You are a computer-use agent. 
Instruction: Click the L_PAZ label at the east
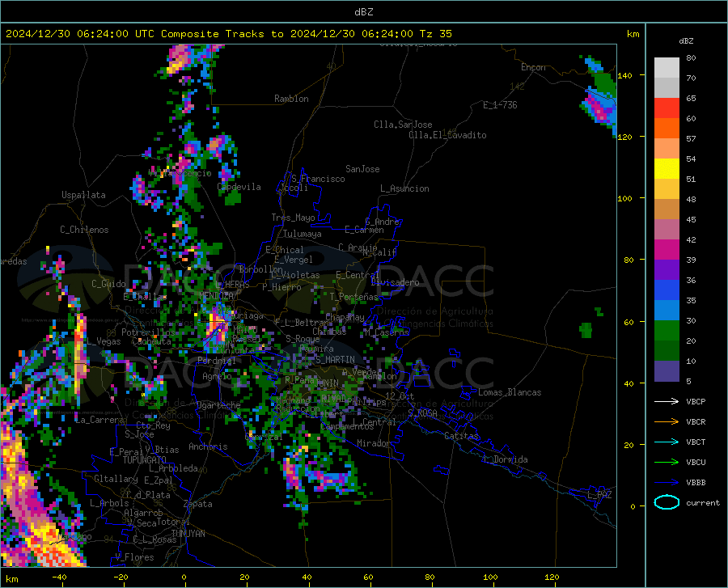[599, 495]
